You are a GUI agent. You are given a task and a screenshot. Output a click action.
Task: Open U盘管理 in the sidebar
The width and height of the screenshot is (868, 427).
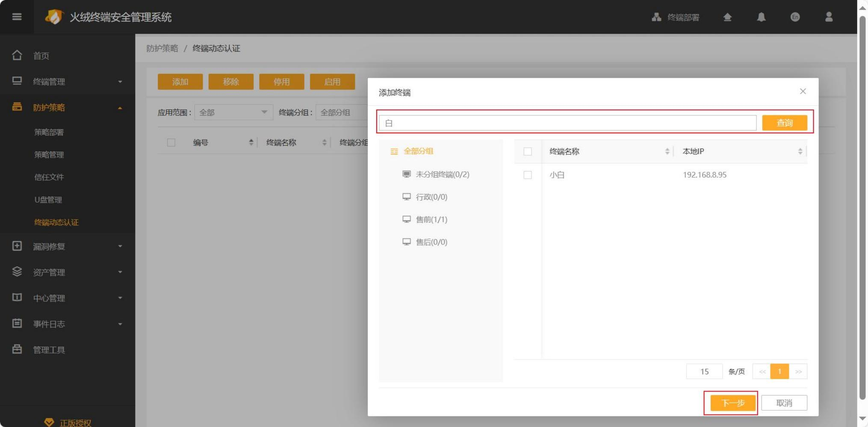(x=48, y=200)
